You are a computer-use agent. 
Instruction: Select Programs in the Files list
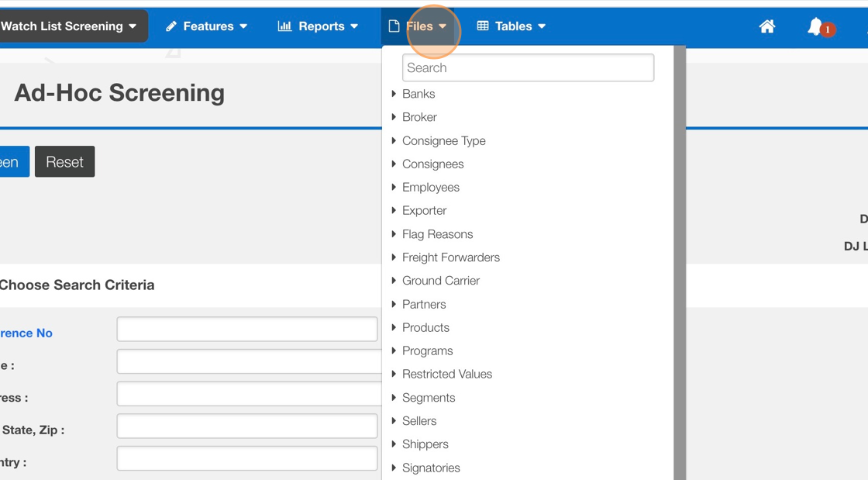tap(427, 351)
